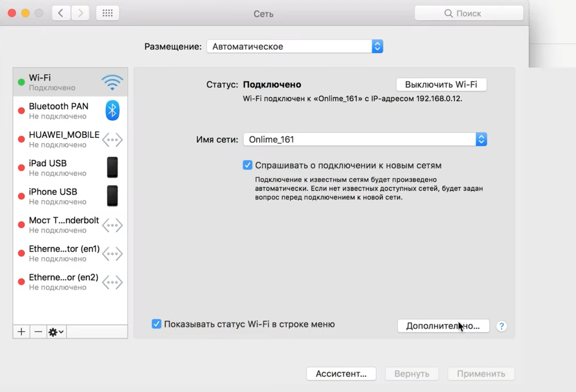Show all preferences grid icon

coord(108,13)
